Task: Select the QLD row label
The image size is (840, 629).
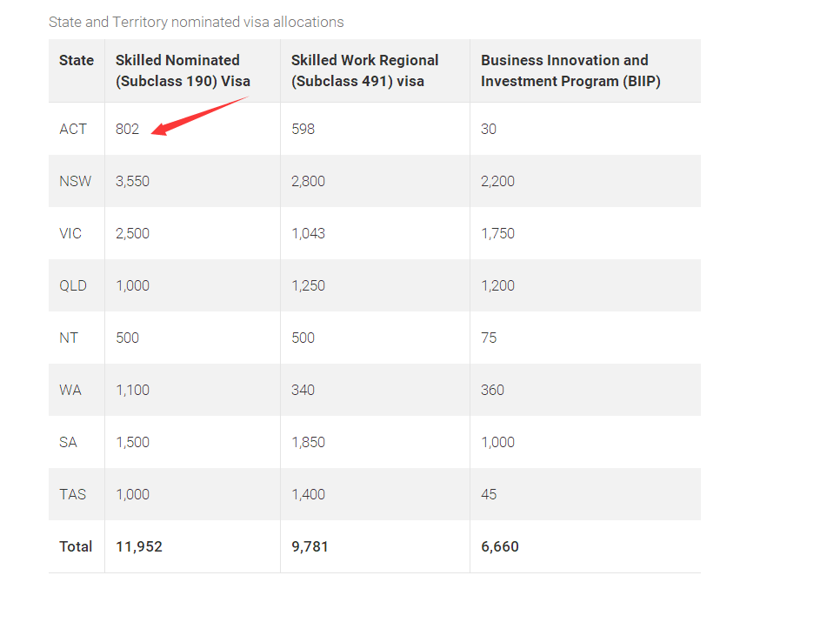Action: [x=73, y=285]
